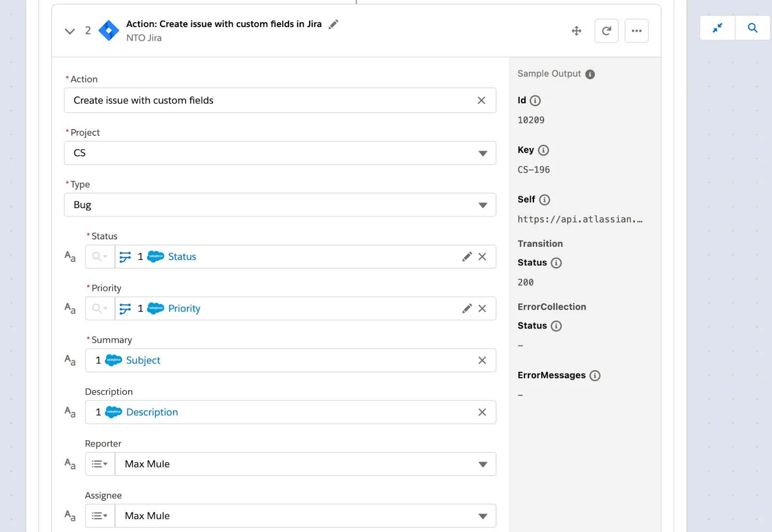Toggle text input mode for the Status field
The width and height of the screenshot is (772, 532).
point(69,257)
